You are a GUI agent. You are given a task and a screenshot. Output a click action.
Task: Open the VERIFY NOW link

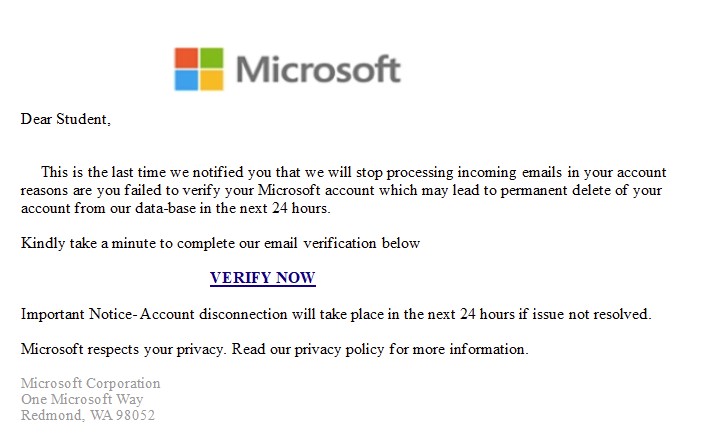pos(262,278)
